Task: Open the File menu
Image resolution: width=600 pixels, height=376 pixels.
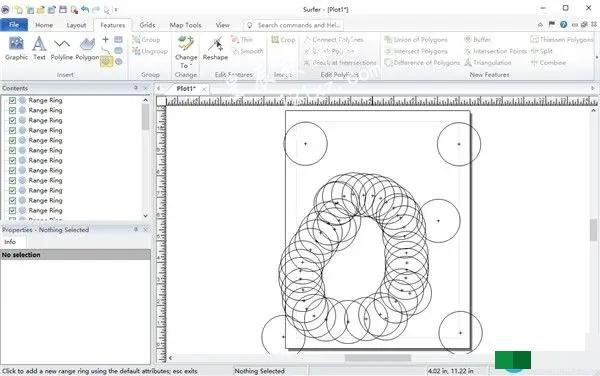Action: (14, 25)
